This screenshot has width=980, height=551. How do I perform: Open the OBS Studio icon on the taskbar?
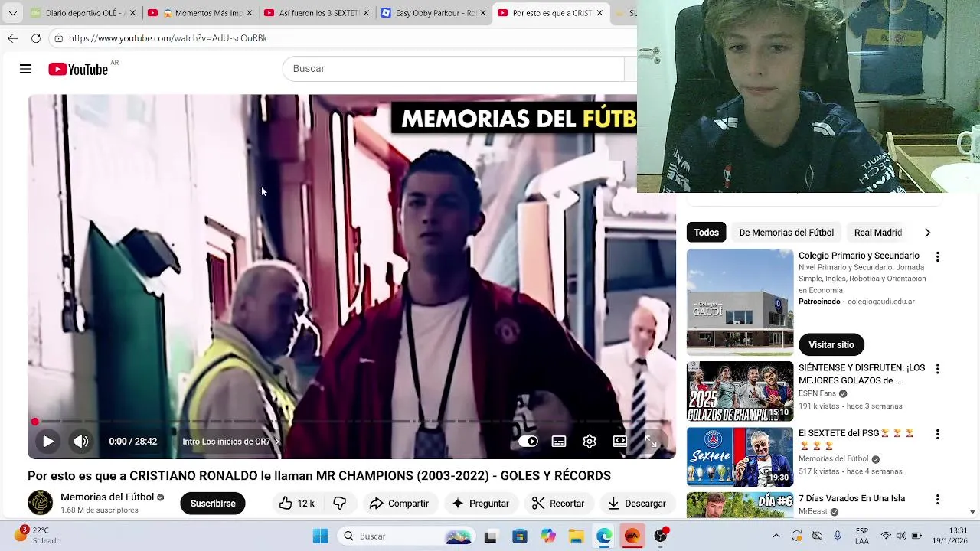click(x=661, y=536)
